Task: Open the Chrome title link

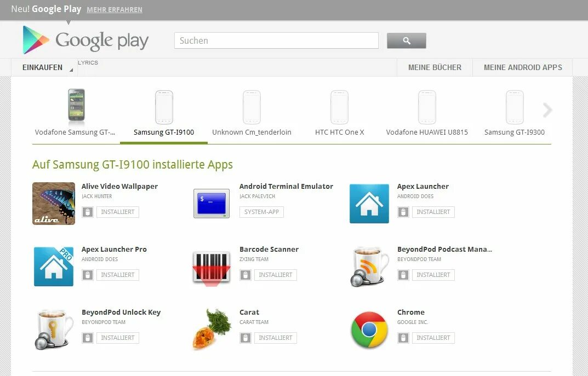Action: point(411,313)
